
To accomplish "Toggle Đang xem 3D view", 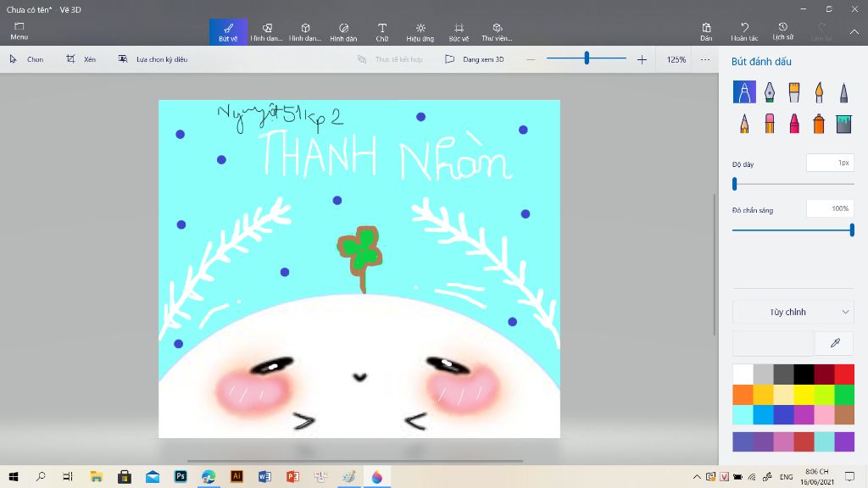I will pyautogui.click(x=475, y=59).
